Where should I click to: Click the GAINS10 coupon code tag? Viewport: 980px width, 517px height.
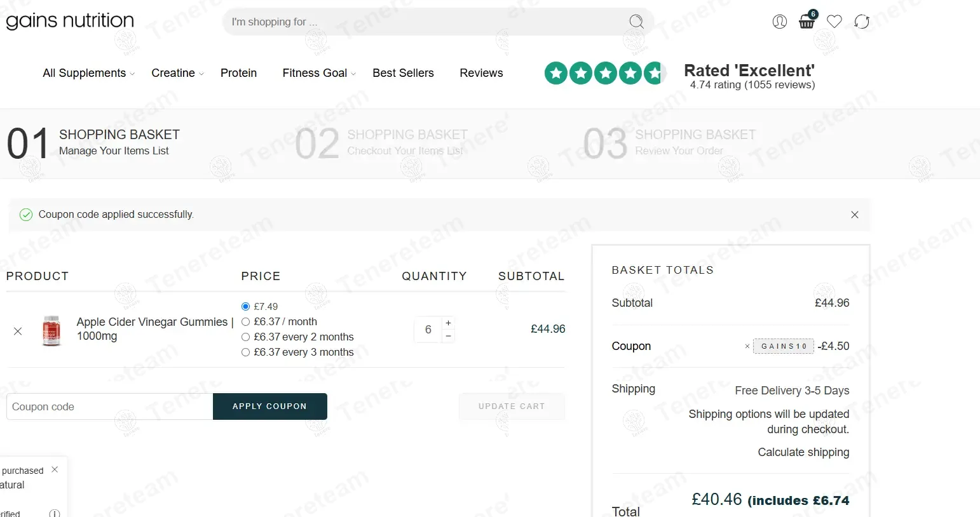(784, 346)
